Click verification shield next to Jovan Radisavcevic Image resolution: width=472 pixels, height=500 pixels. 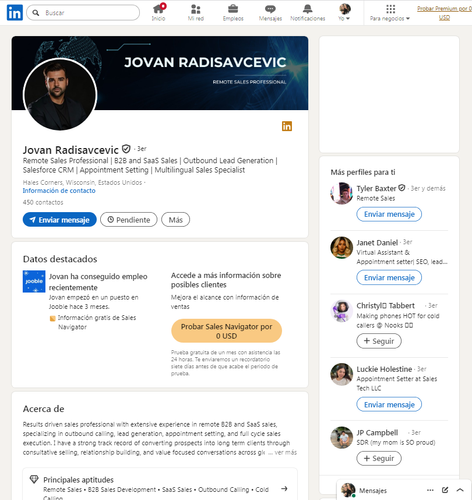[x=126, y=149]
